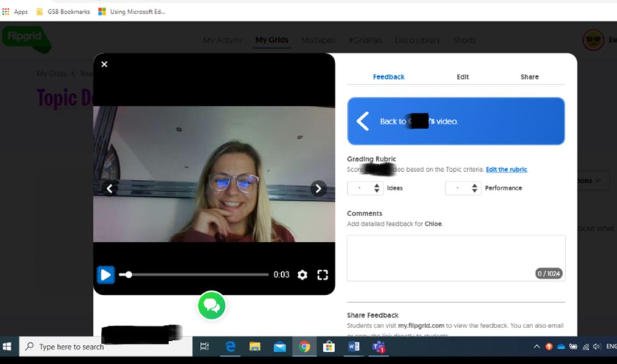Open Mail app from taskbar
Viewport: 617px width, 364px height.
280,347
